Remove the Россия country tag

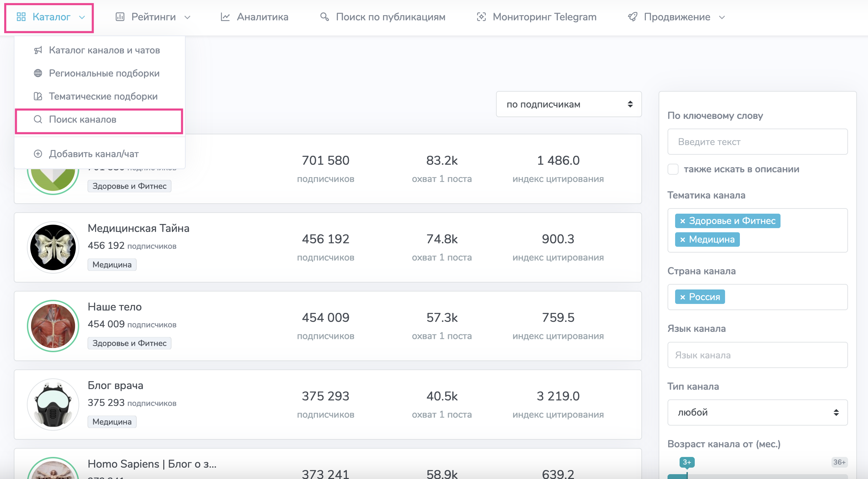[x=683, y=297]
